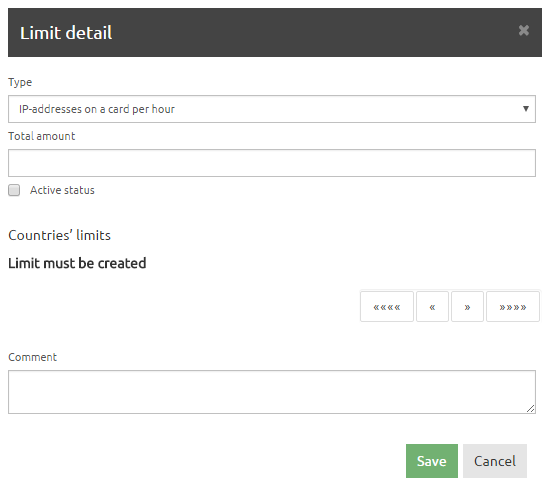Enable the Active status checkbox
Image resolution: width=548 pixels, height=498 pixels.
pos(14,190)
